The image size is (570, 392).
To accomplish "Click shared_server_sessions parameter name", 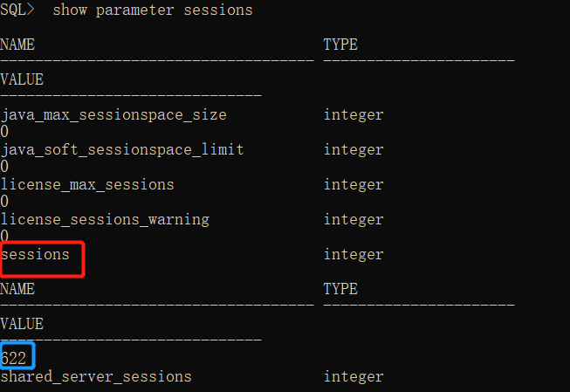I will tap(96, 377).
